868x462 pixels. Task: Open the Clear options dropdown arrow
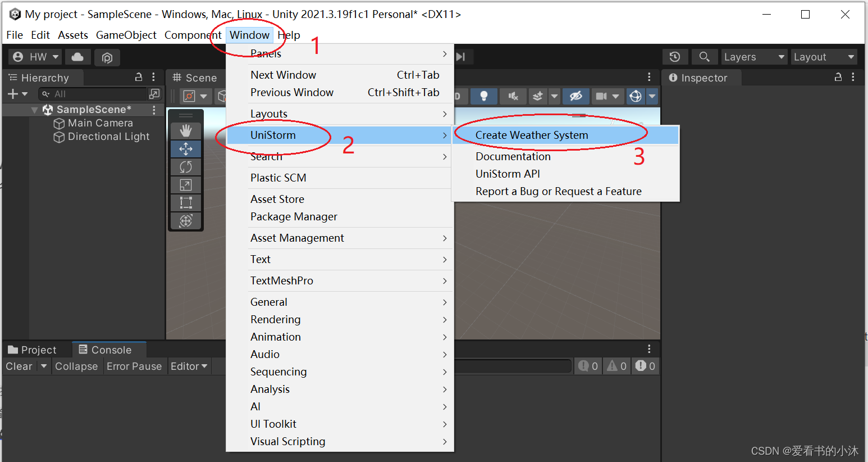(44, 366)
